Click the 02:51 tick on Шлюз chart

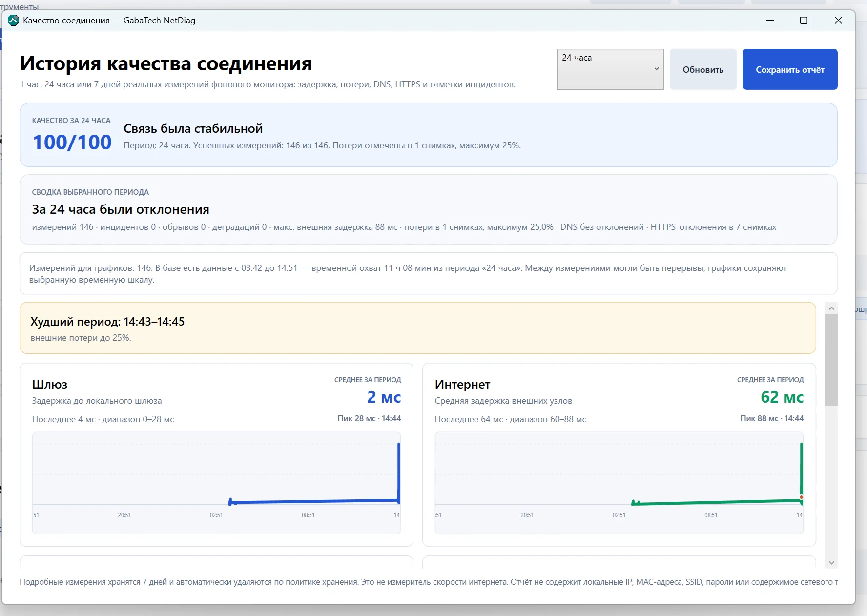tap(216, 515)
